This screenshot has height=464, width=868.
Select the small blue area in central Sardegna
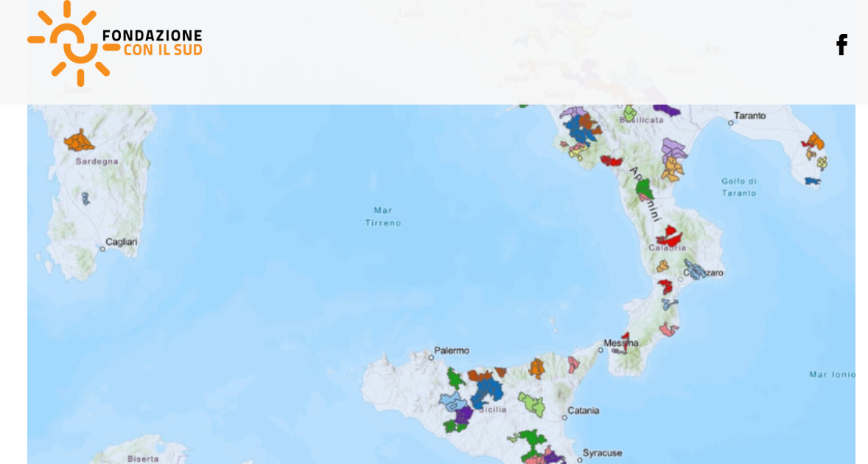pyautogui.click(x=85, y=198)
